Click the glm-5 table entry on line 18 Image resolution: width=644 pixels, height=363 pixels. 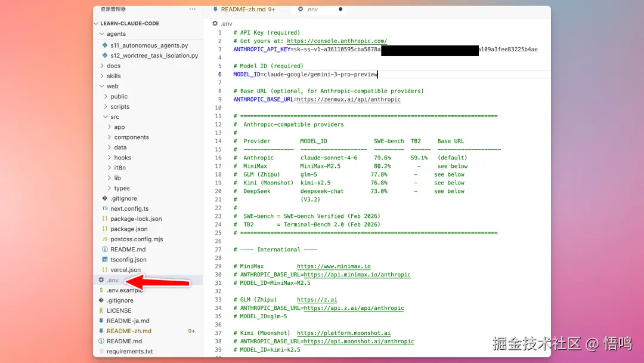[x=308, y=174]
